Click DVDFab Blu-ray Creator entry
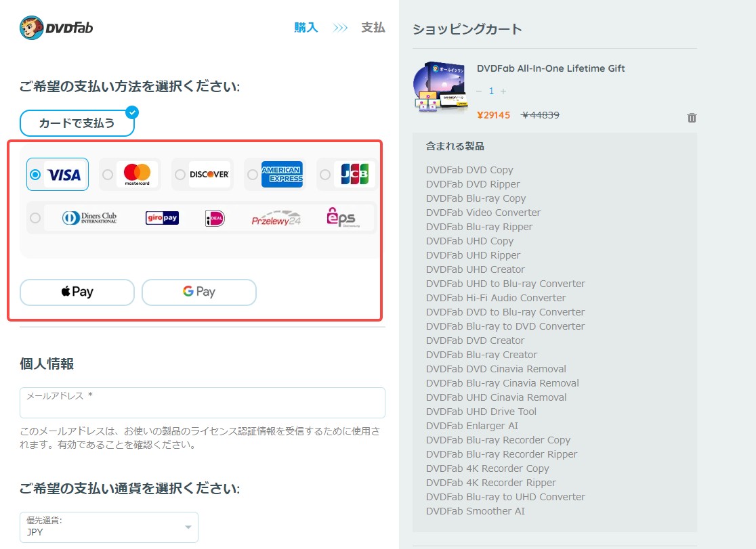756x549 pixels. (481, 355)
